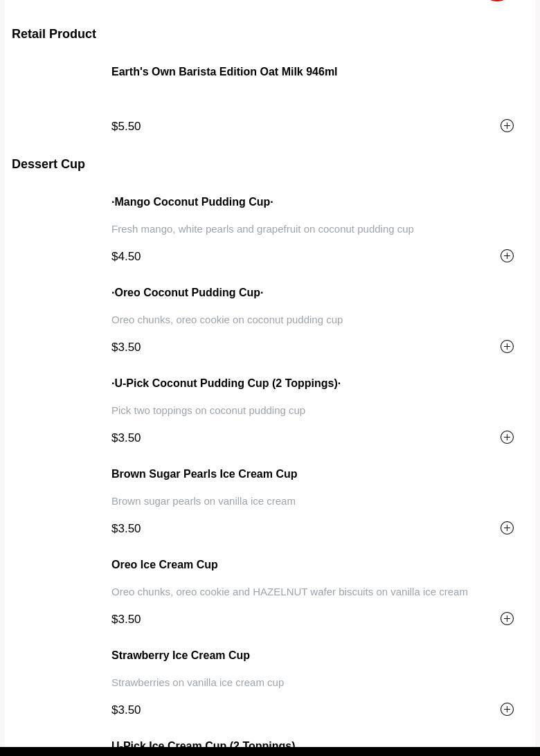
Task: Add Strawberry Ice Cream Cup to order
Action: tap(507, 710)
